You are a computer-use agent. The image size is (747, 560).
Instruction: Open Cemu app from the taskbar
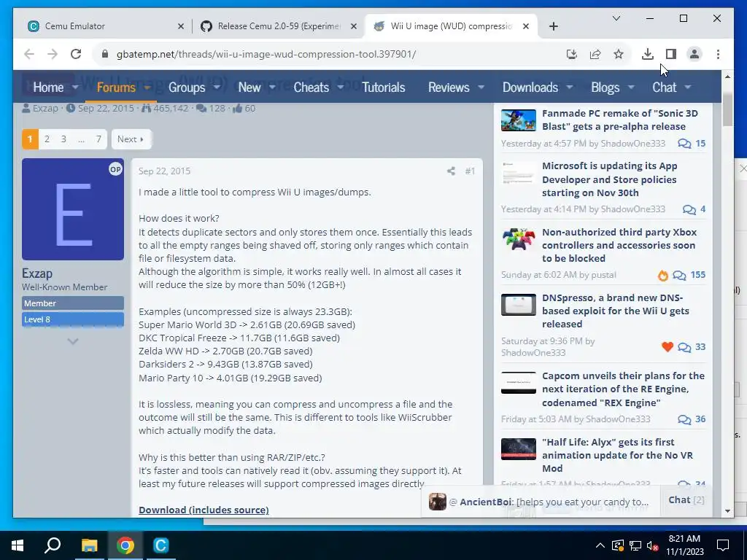[160, 545]
